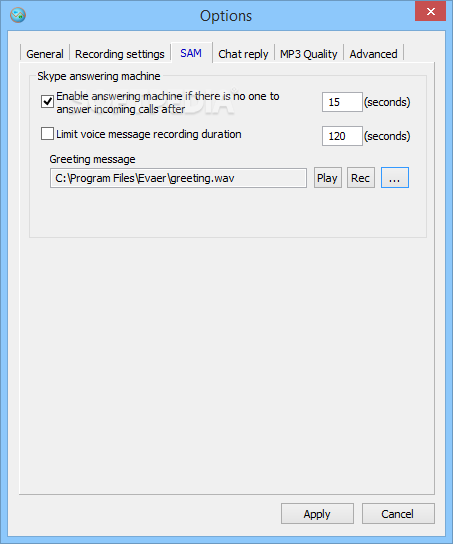Click the Greeting message label
Viewport: 453px width, 544px height.
pyautogui.click(x=92, y=159)
